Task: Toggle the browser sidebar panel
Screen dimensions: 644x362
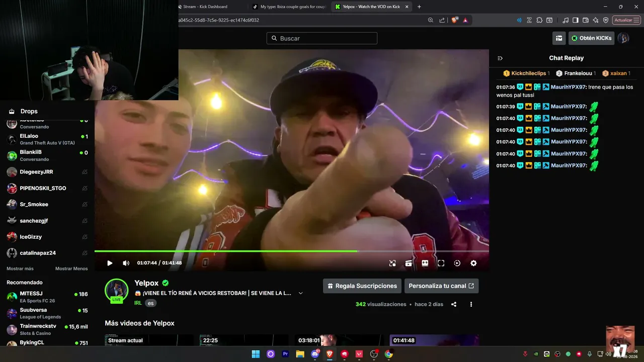Action: point(576,20)
